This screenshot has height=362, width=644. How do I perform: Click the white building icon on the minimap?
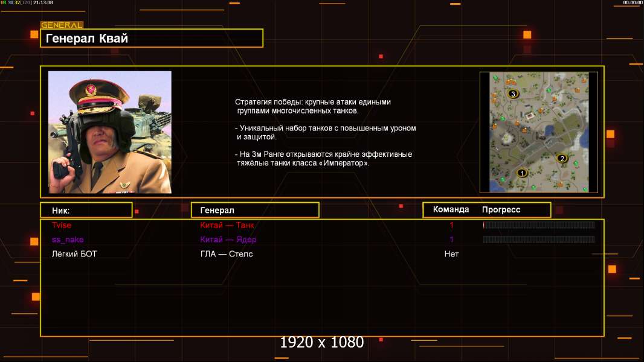(530, 114)
